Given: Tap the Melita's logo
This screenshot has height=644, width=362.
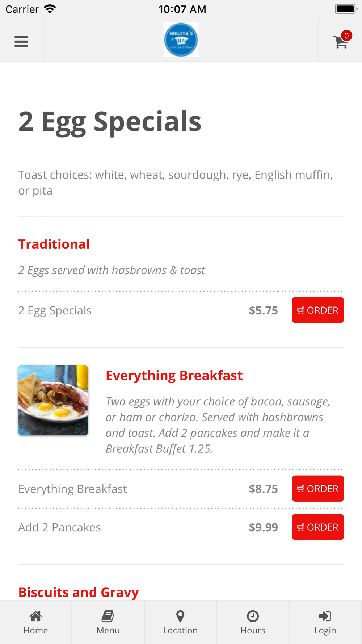Looking at the screenshot, I should click(x=181, y=39).
